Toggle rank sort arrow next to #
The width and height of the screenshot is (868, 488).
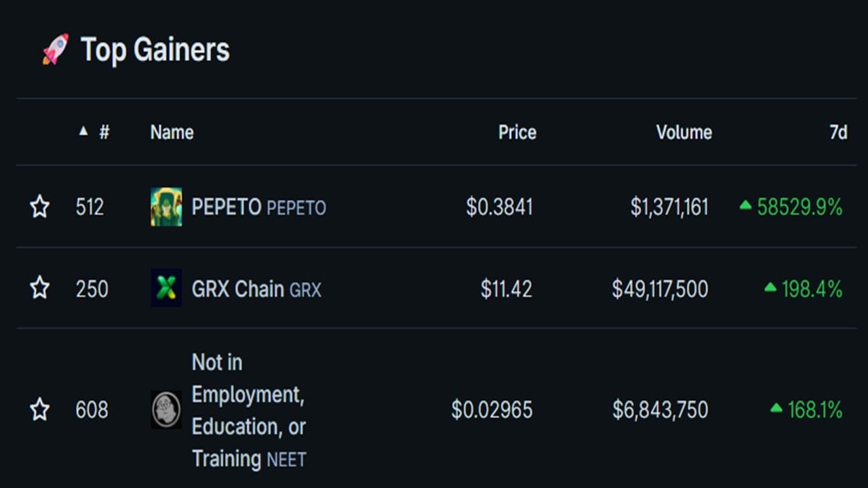click(x=83, y=131)
